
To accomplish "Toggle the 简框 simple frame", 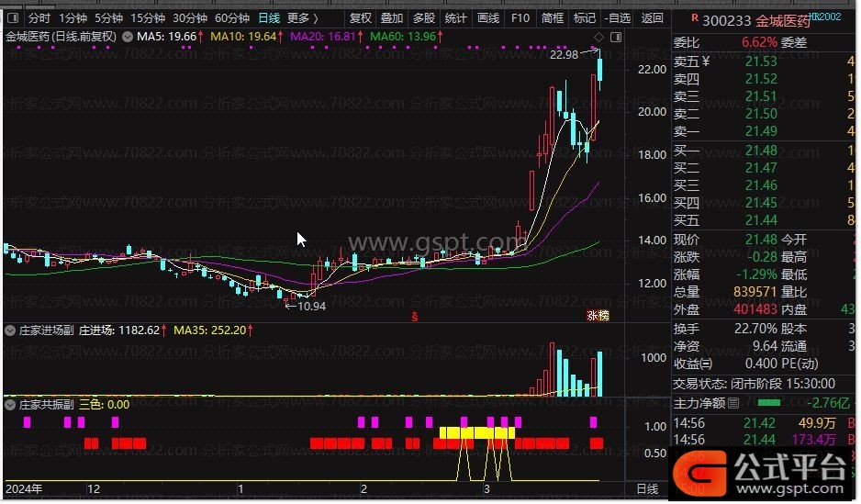I will 553,18.
